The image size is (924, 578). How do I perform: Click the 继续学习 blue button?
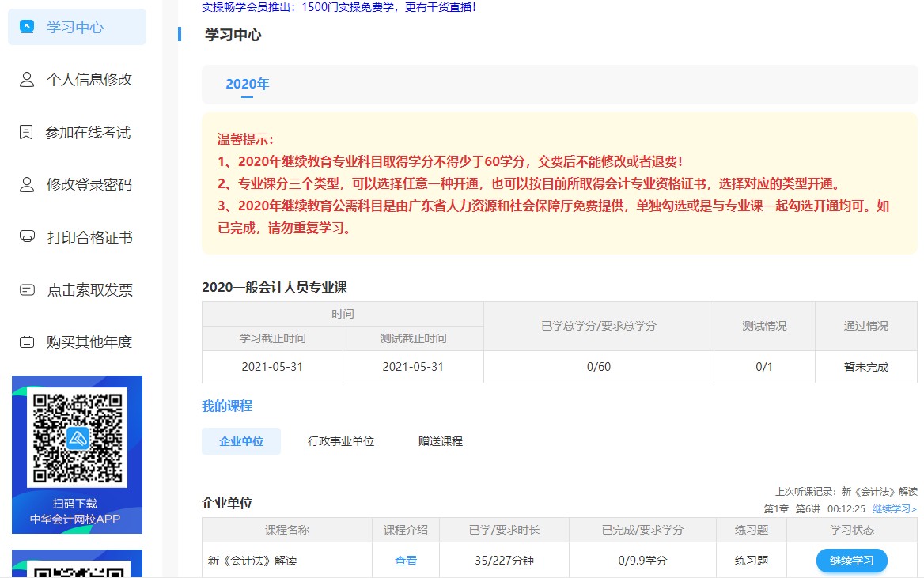point(851,560)
